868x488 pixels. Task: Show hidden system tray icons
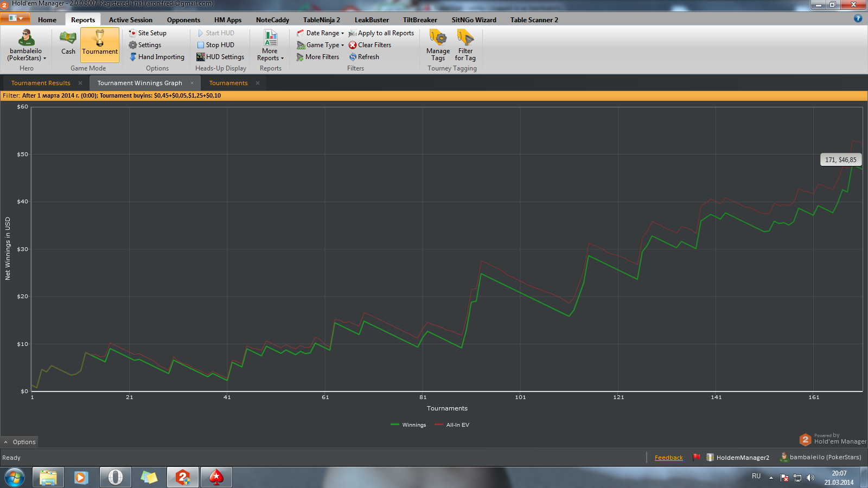pos(771,478)
